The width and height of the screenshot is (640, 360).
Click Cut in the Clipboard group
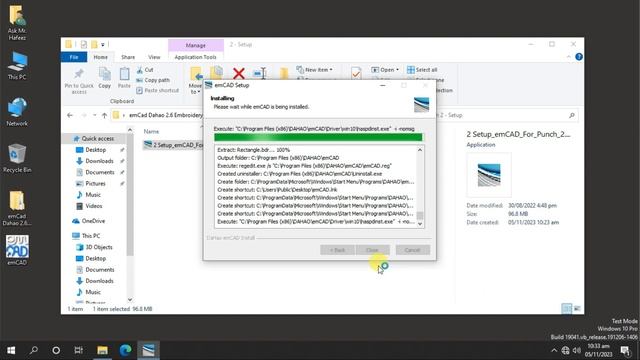click(145, 70)
